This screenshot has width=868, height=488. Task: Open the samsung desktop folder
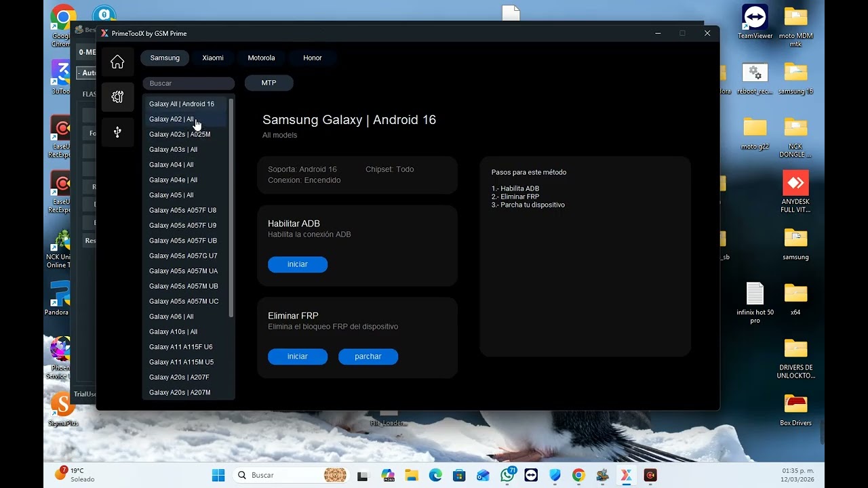point(795,244)
